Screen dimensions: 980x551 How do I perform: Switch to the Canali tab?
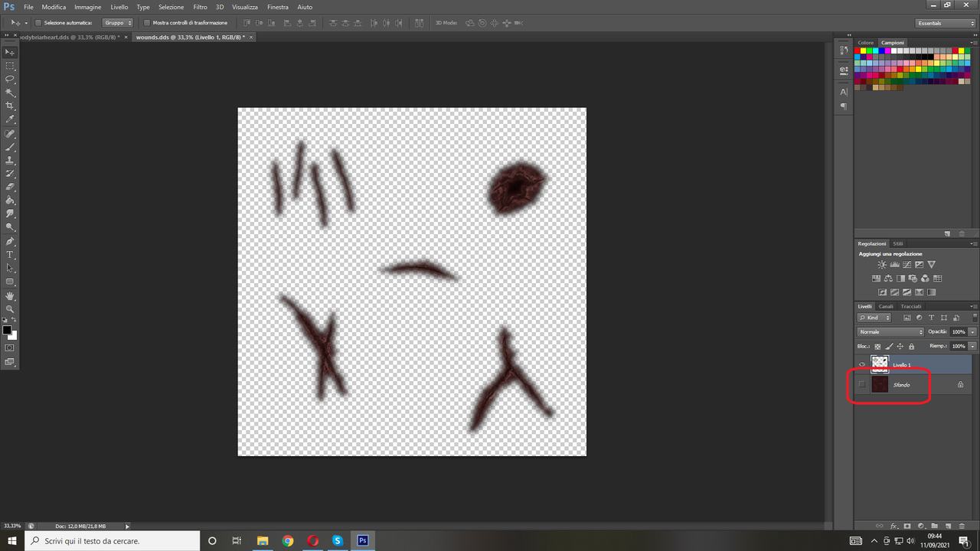[886, 306]
